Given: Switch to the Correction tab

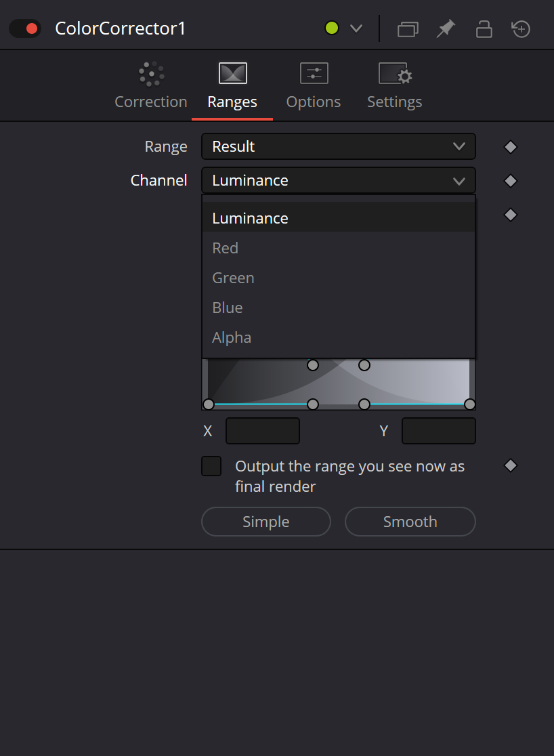Looking at the screenshot, I should 151,86.
